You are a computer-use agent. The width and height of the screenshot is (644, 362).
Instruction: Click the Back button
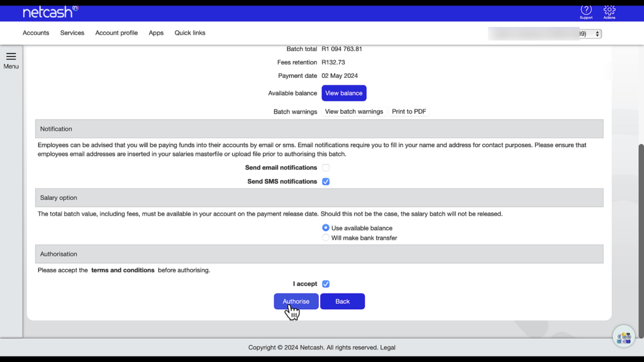(343, 301)
